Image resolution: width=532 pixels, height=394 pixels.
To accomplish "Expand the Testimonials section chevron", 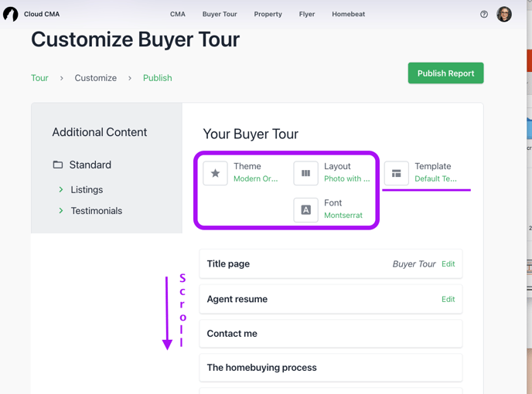I will coord(61,211).
